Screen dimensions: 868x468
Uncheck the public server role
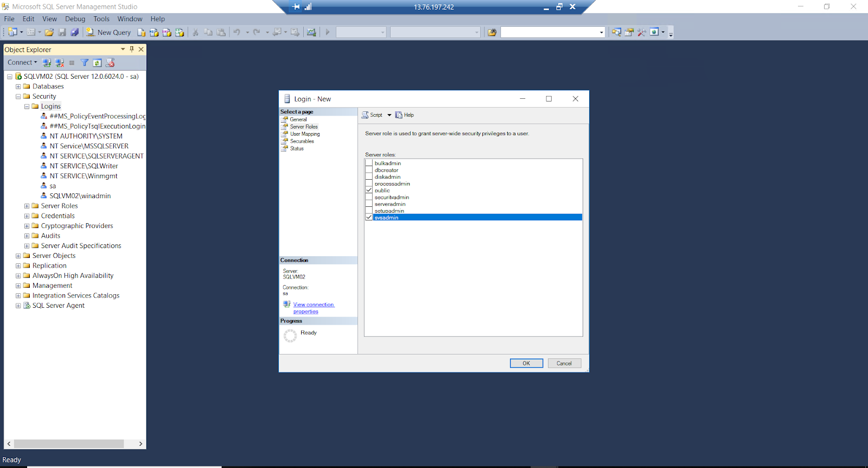click(369, 190)
